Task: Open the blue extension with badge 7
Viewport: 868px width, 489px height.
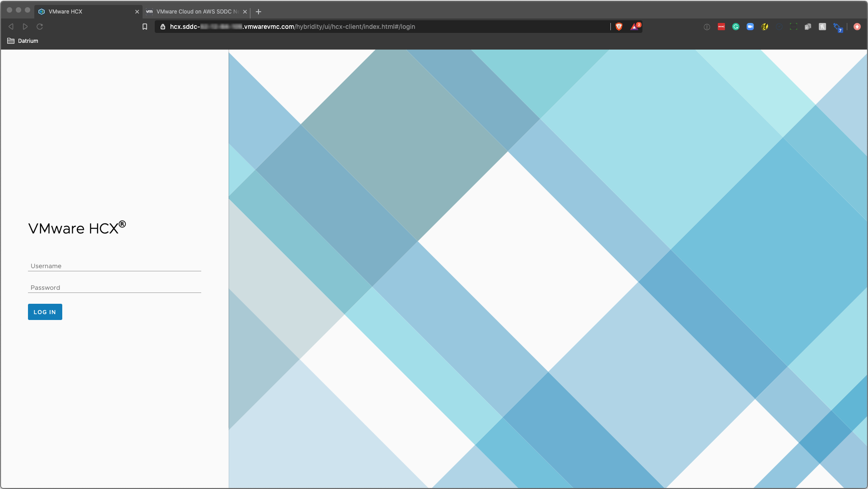Action: point(838,27)
